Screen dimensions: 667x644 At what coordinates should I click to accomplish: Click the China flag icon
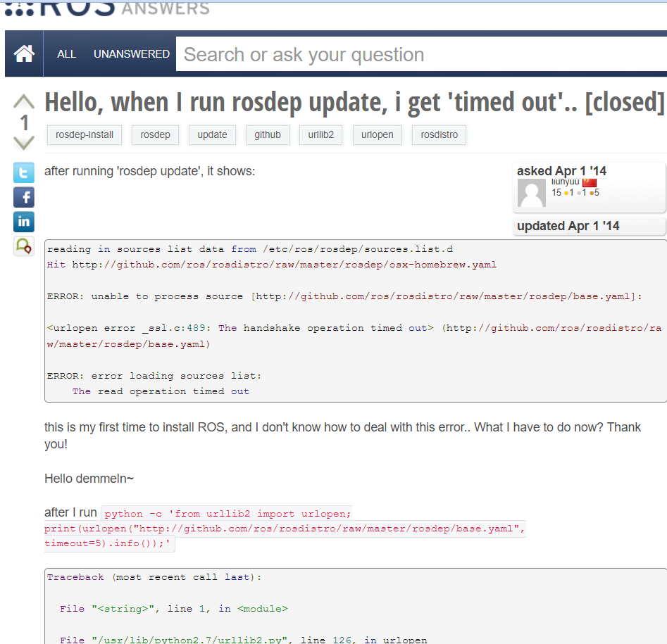pyautogui.click(x=589, y=182)
